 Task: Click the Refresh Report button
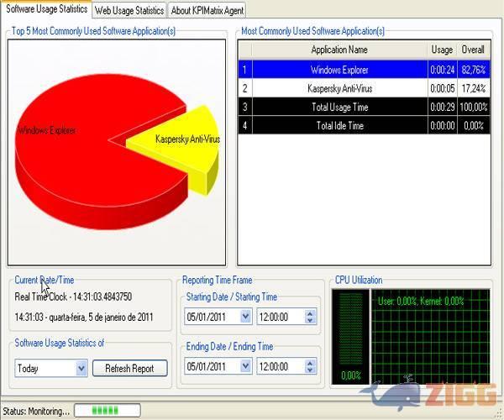[x=129, y=368]
